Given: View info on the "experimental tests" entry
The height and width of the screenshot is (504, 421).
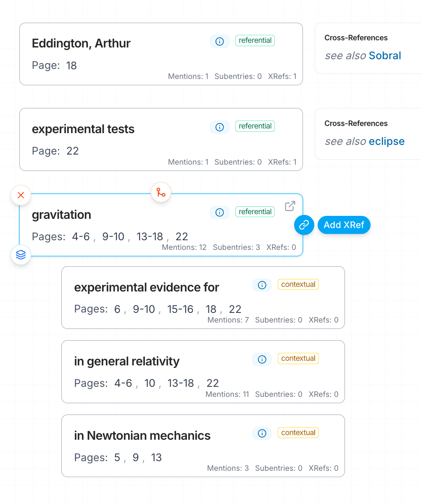Looking at the screenshot, I should pos(220,127).
